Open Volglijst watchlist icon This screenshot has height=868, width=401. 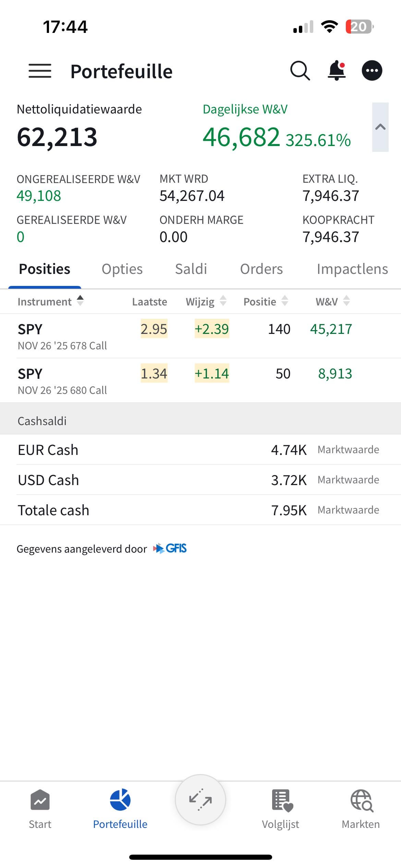pyautogui.click(x=281, y=800)
